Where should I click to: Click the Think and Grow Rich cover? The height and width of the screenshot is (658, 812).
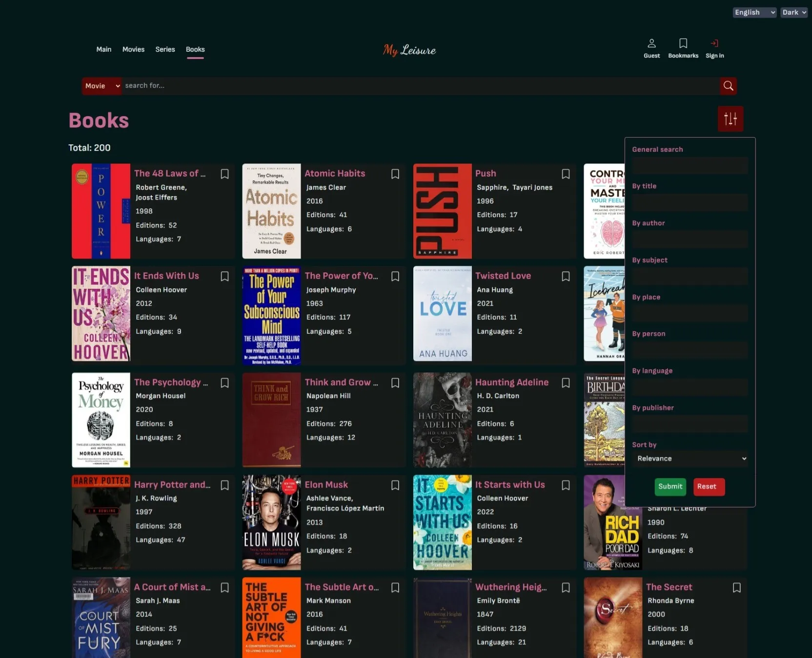(271, 420)
